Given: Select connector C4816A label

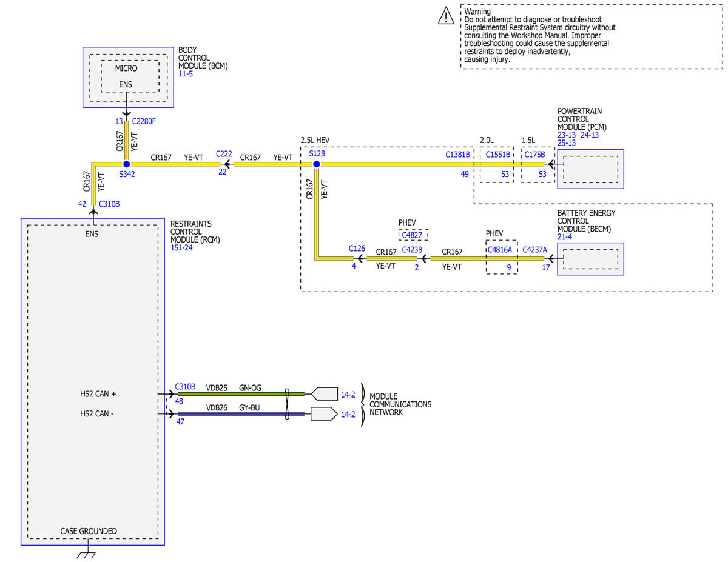Looking at the screenshot, I should (500, 249).
